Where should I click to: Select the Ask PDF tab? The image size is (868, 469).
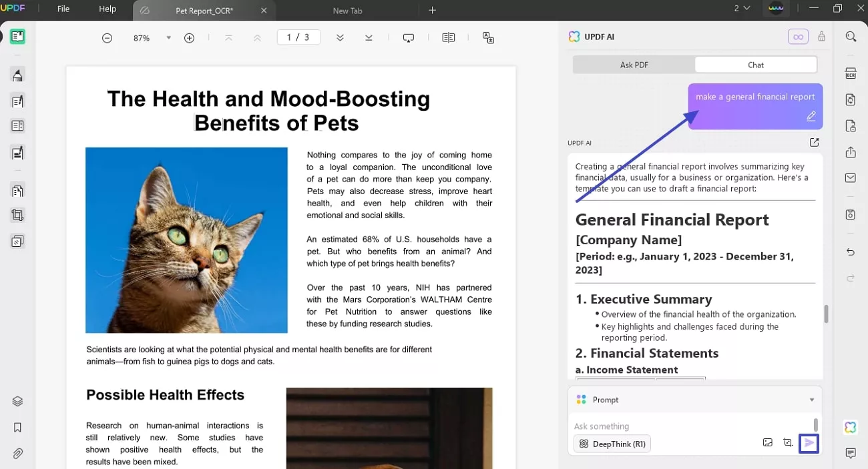coord(634,65)
